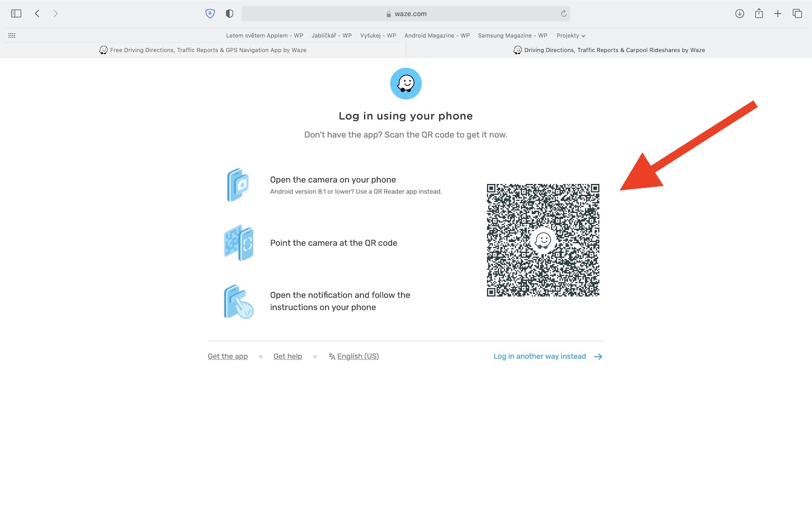Click the Log in using your phone heading

click(405, 116)
